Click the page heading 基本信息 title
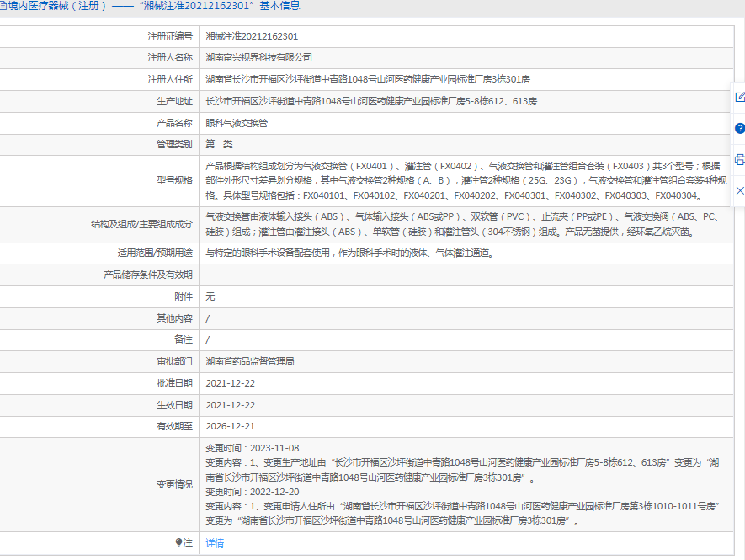This screenshot has height=560, width=745. [x=279, y=6]
